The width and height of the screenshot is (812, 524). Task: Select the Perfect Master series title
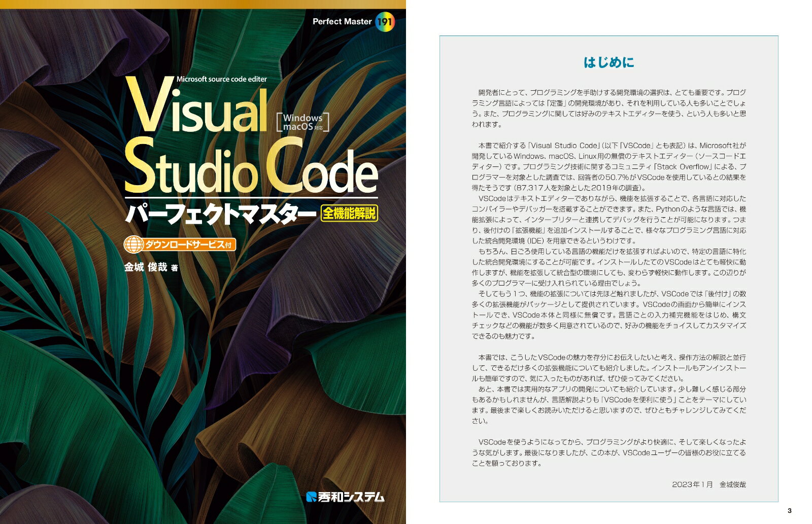342,22
